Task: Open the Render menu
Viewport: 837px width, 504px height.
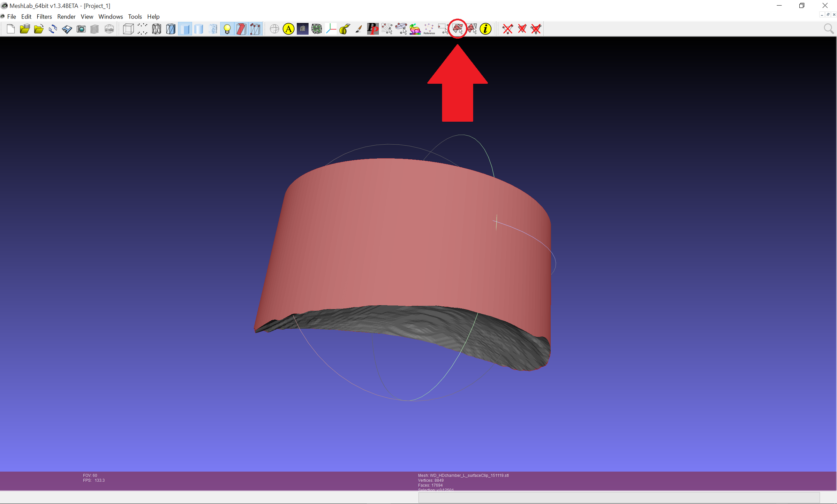Action: coord(66,16)
